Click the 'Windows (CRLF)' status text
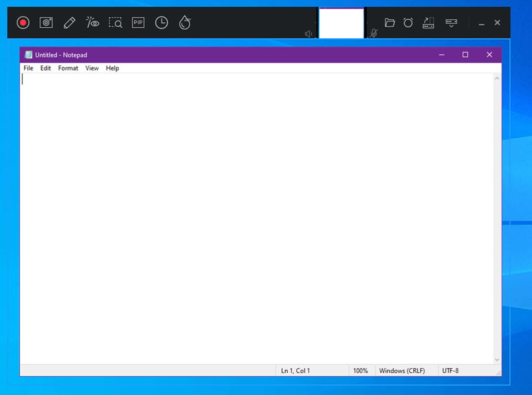 coord(402,371)
